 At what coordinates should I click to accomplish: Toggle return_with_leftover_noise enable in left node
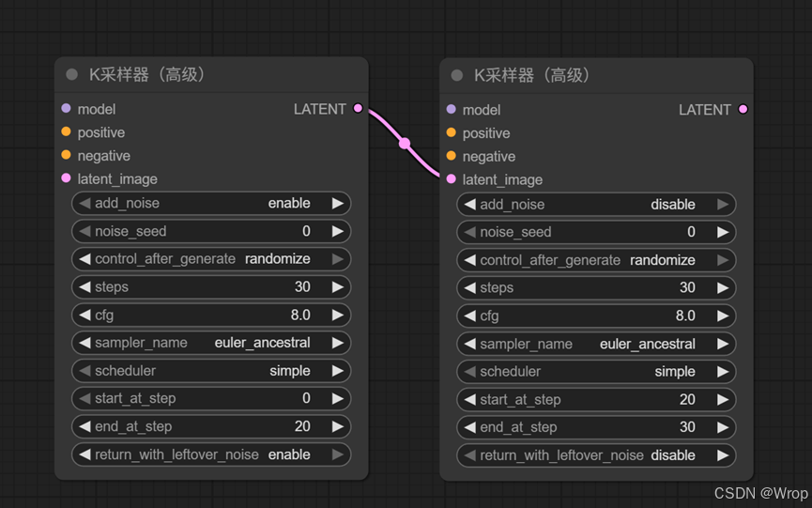(211, 454)
